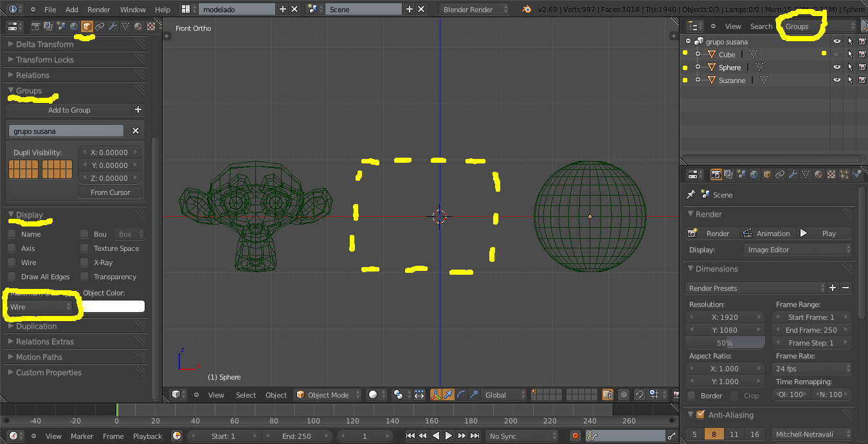Open the Info editor type selector
This screenshot has width=868, height=444.
point(15,9)
